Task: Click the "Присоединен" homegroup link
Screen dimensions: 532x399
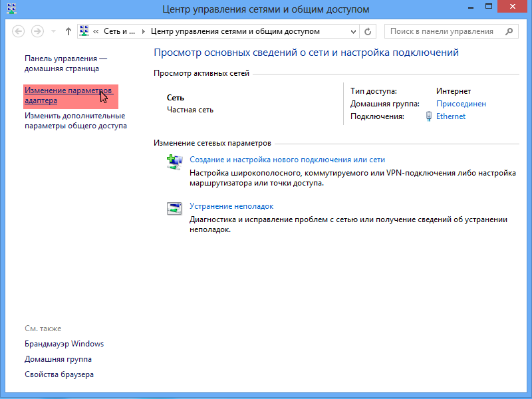Action: 461,104
